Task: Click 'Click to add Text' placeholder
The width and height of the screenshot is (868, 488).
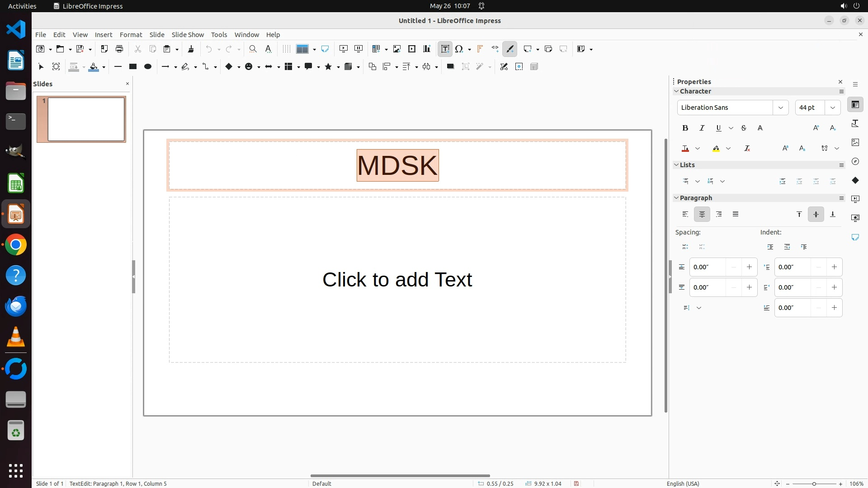Action: click(397, 279)
